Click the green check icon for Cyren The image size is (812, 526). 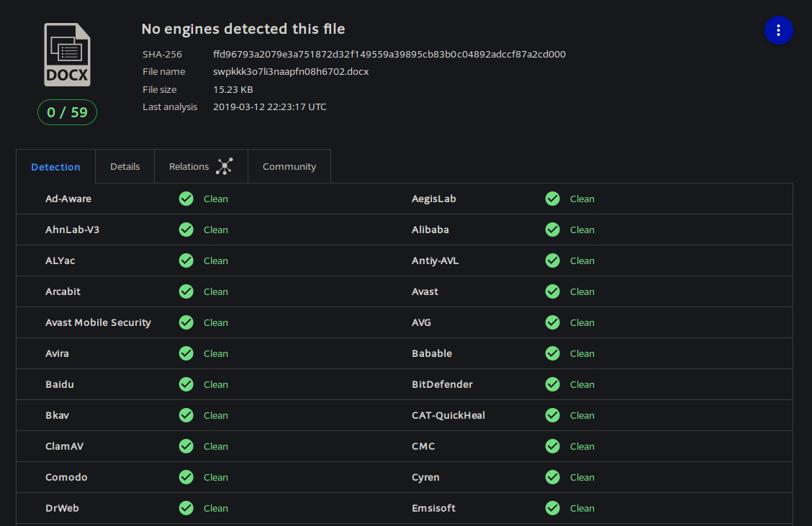tap(553, 477)
